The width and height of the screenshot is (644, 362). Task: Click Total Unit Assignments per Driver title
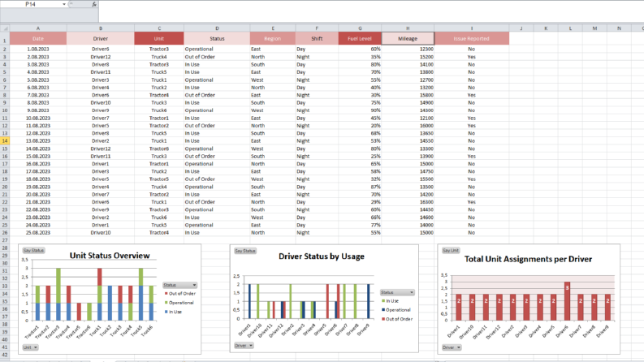click(x=528, y=259)
